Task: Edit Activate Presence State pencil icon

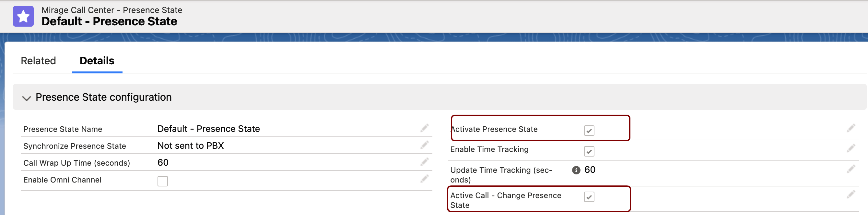Action: coord(851,128)
